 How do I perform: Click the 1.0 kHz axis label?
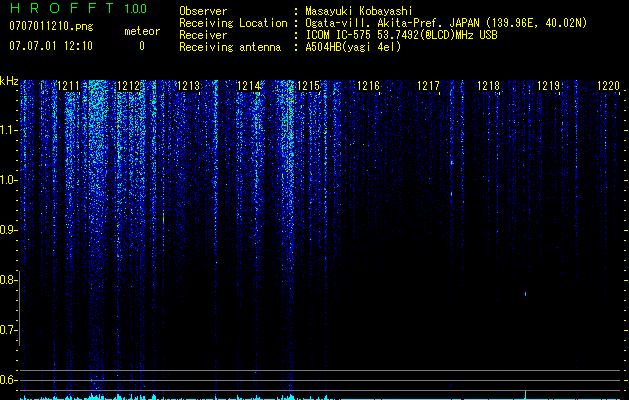click(8, 180)
